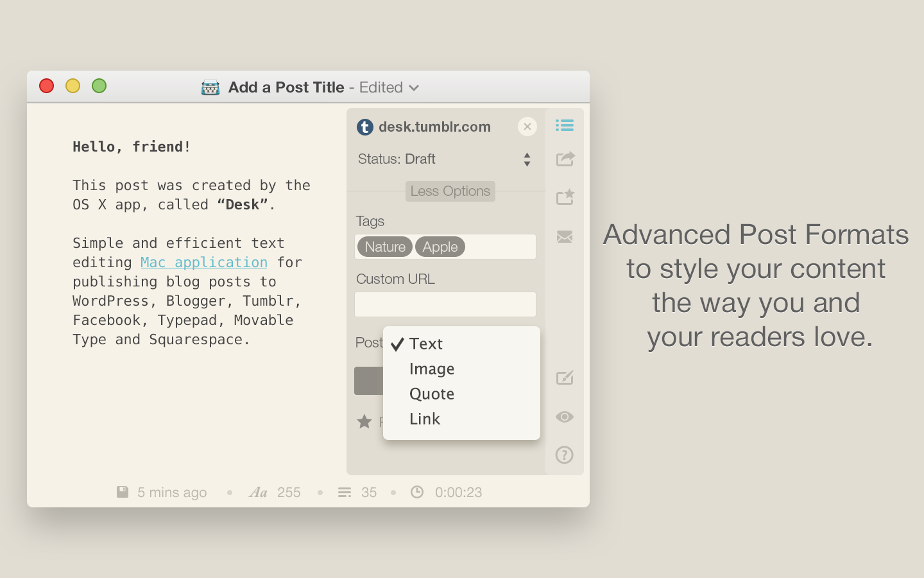Click the typewriter document icon in title bar
This screenshot has height=578, width=924.
pyautogui.click(x=210, y=87)
